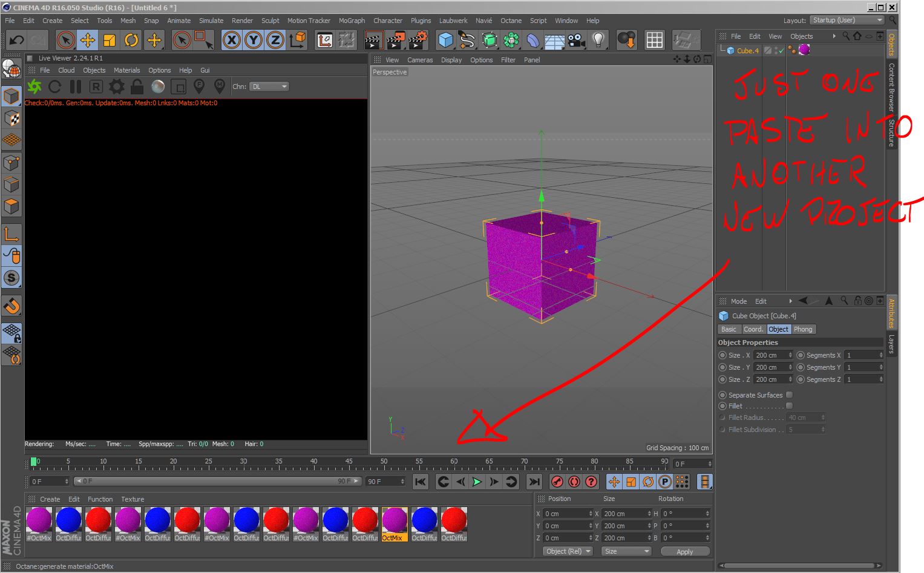
Task: Start Octane render with the green Live Viewer icon
Action: [x=34, y=87]
